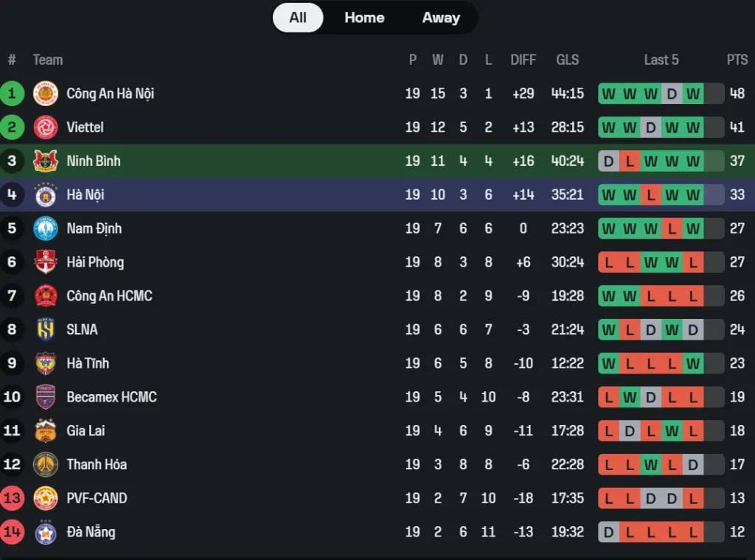Click Hà Nội's red L result badge

pos(650,195)
